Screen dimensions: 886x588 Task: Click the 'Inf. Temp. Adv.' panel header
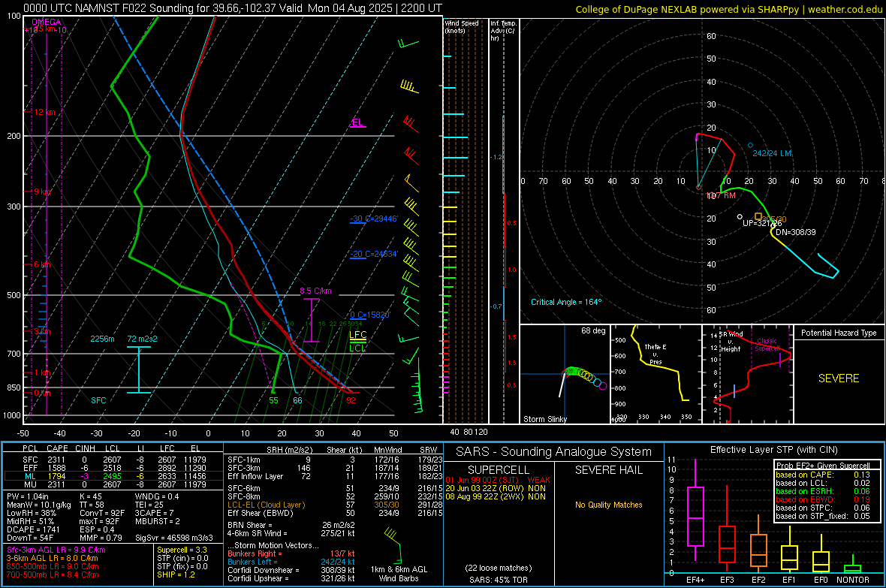503,31
